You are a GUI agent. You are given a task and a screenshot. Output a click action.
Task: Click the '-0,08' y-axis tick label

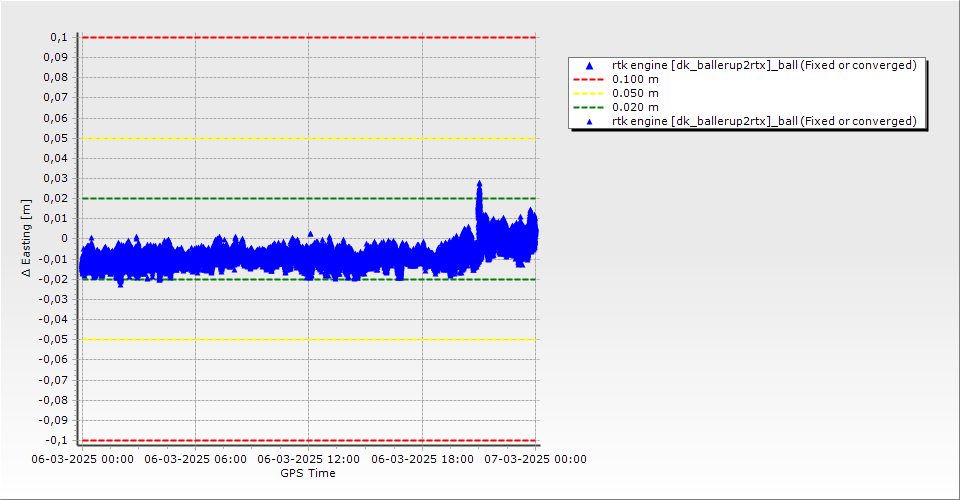pyautogui.click(x=53, y=400)
